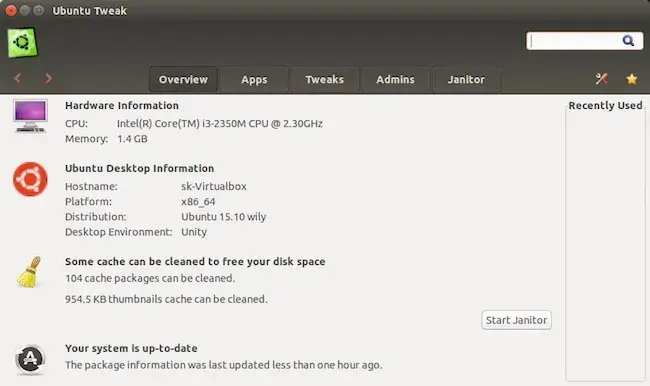Click 'Your system is up-to-date' heading
This screenshot has height=386, width=650.
(131, 348)
